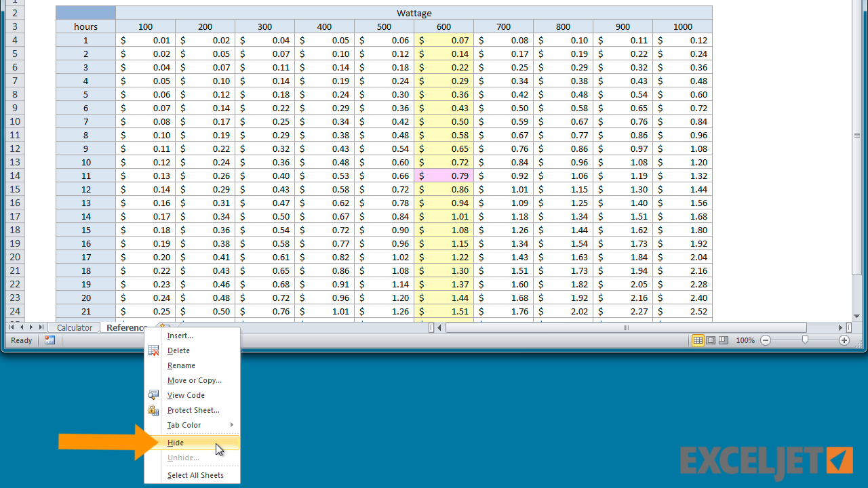The width and height of the screenshot is (868, 488).
Task: Click the pink highlighted 0.79 cell
Action: [x=443, y=176]
